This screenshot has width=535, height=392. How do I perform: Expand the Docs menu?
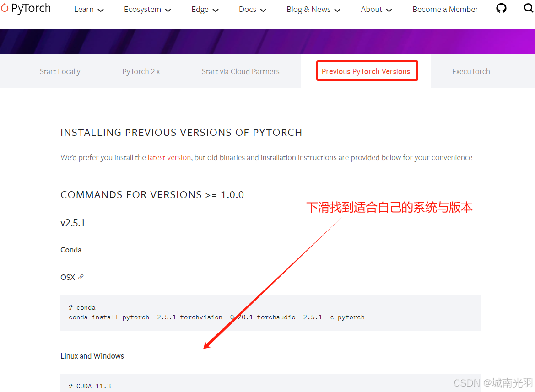click(x=253, y=10)
